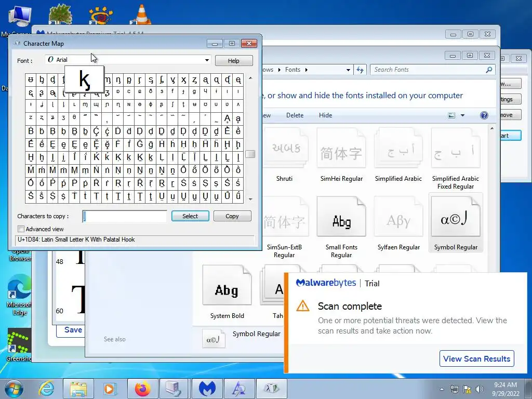Viewport: 532px width, 399px height.
Task: Click the computer settings taskbar icon
Action: pyautogui.click(x=175, y=389)
